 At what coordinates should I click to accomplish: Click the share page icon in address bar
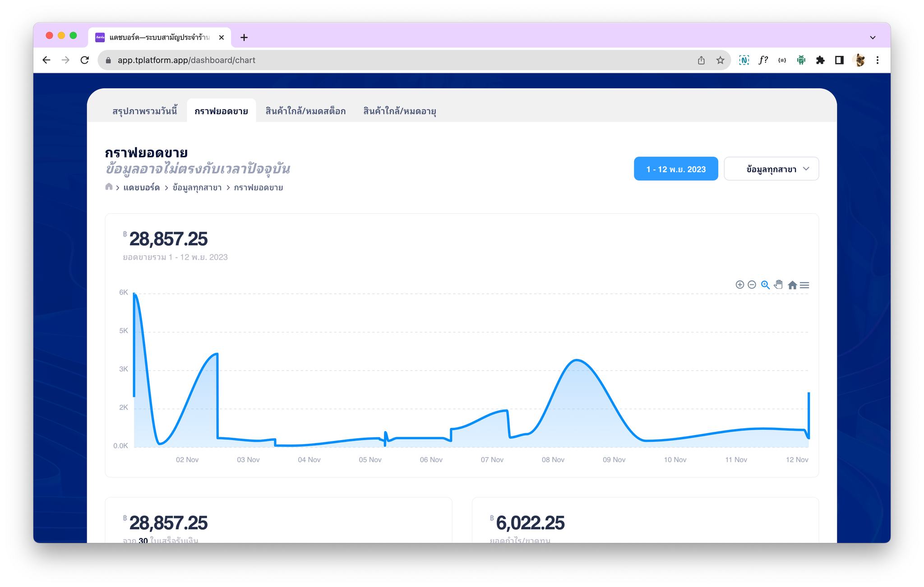701,60
